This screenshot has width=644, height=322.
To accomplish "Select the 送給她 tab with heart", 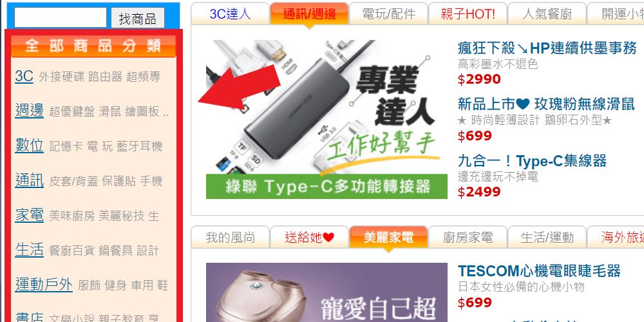I will point(309,238).
